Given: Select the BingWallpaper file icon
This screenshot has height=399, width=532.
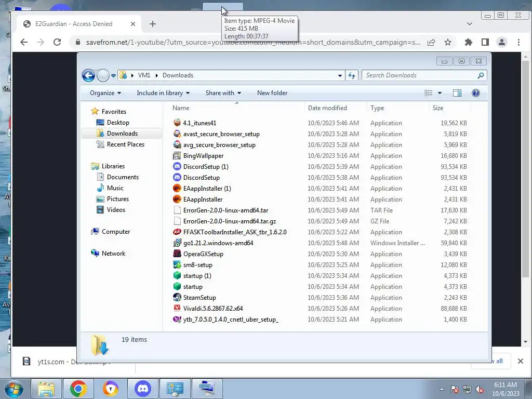Looking at the screenshot, I should (177, 156).
